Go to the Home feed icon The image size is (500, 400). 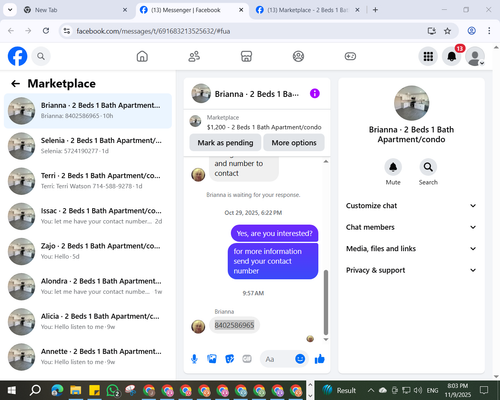(x=142, y=56)
